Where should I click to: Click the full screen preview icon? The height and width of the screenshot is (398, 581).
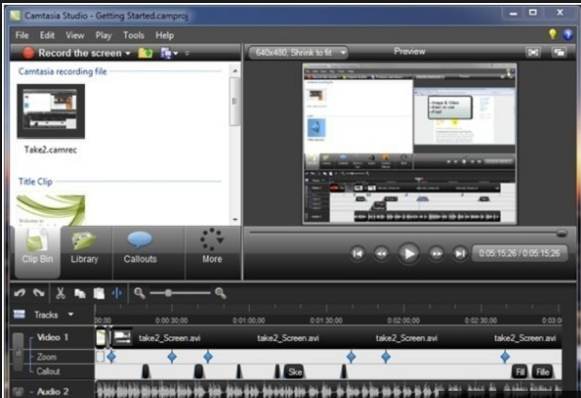point(533,53)
